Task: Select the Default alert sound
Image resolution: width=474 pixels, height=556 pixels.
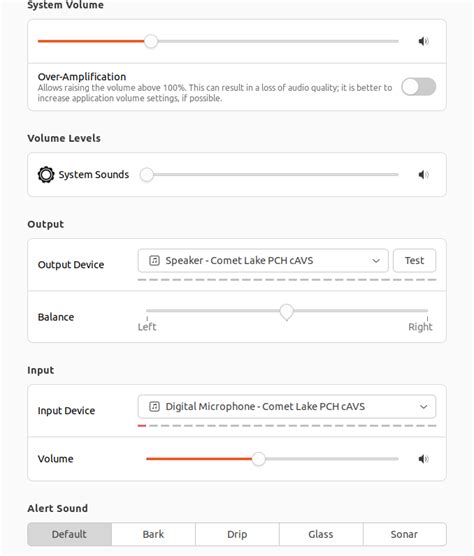Action: pos(69,534)
